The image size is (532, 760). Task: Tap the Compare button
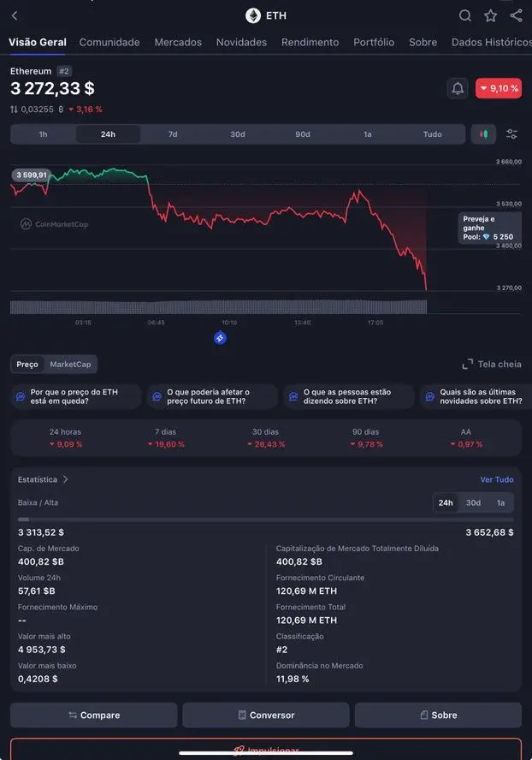tap(93, 715)
